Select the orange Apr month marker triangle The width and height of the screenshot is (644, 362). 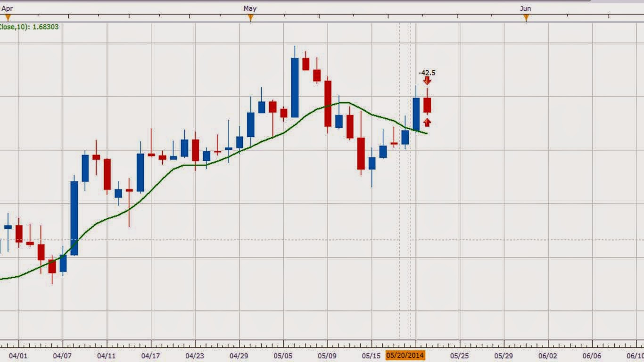[8, 18]
